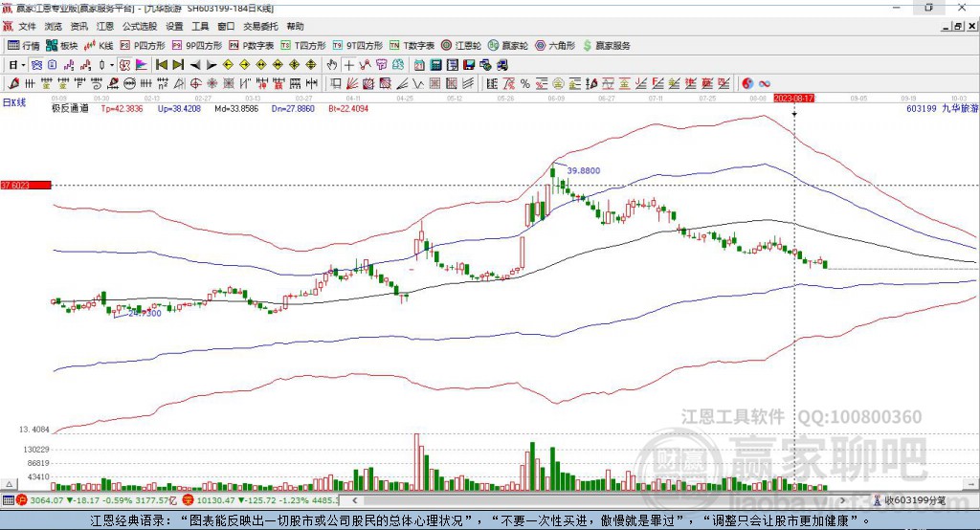Open the 行情 quotes view
The width and height of the screenshot is (980, 530).
pyautogui.click(x=23, y=46)
